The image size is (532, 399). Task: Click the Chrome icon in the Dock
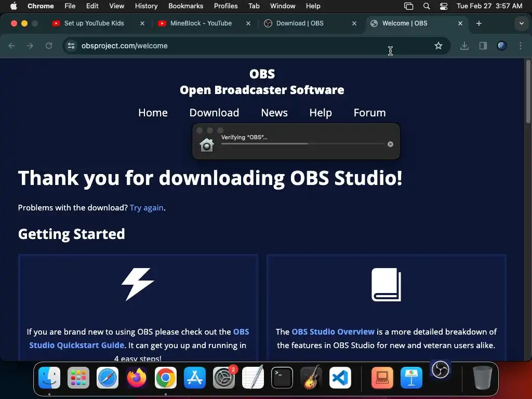click(x=166, y=378)
